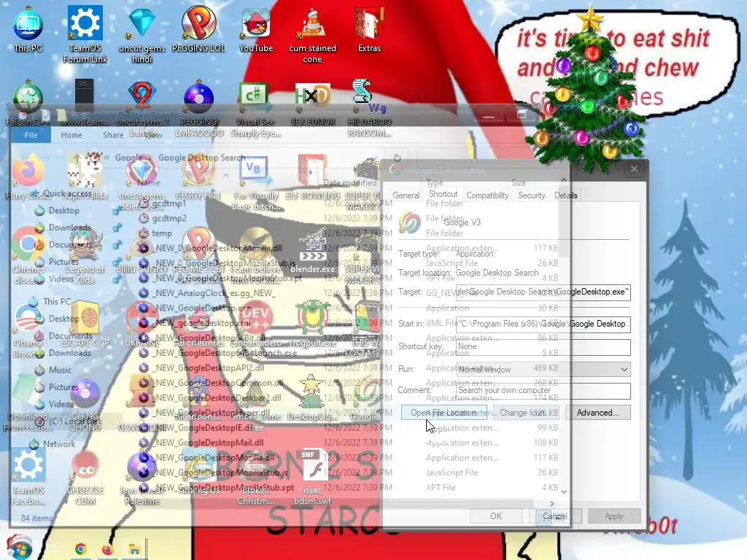Click the right arrow of the Explorer horizontal scrollbar
747x560 pixels.
pos(552,503)
